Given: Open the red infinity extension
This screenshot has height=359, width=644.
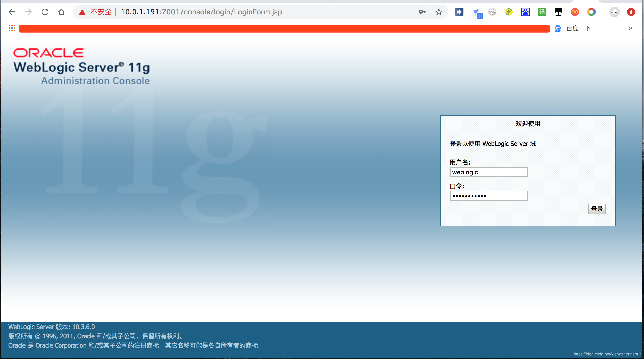Looking at the screenshot, I should pos(575,12).
